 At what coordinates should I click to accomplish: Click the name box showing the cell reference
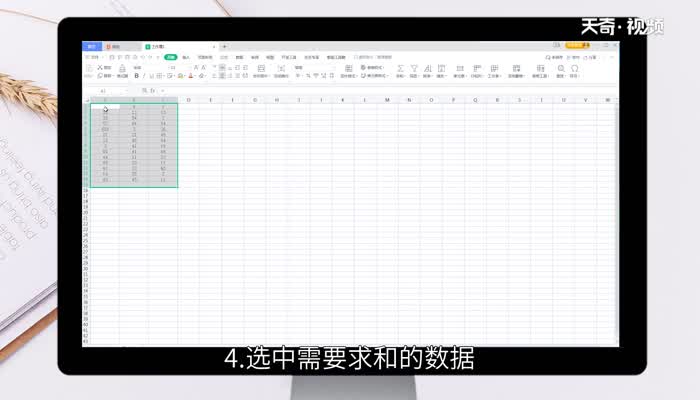[106, 91]
